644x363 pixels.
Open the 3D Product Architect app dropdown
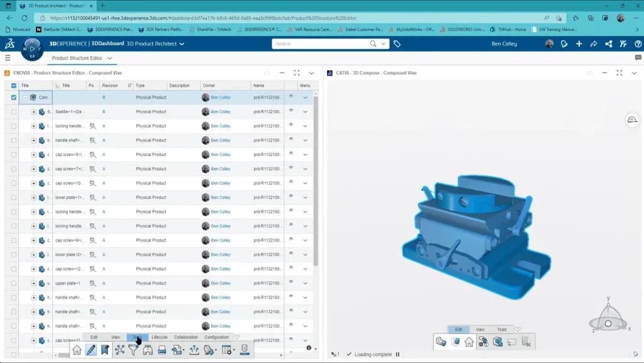182,44
